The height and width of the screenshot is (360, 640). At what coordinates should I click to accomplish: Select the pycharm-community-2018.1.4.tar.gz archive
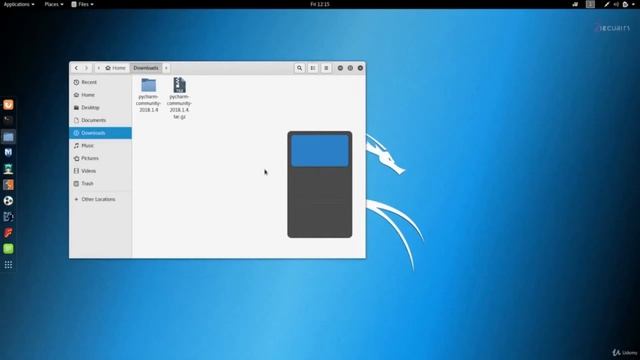tap(179, 98)
